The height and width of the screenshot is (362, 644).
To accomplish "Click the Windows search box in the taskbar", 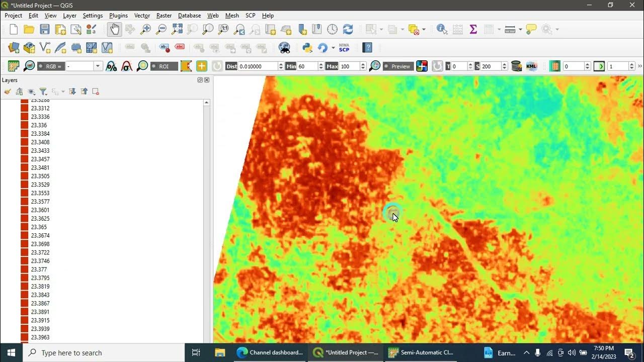I will 103,352.
